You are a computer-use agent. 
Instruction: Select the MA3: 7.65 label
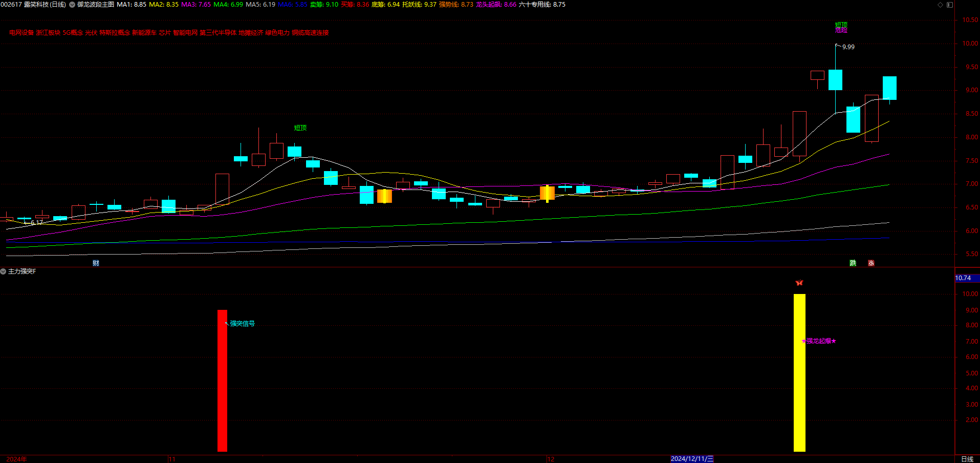pyautogui.click(x=196, y=5)
